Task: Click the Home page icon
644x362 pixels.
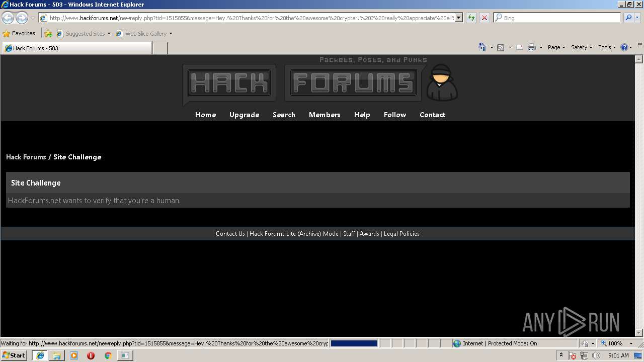Action: [x=482, y=47]
